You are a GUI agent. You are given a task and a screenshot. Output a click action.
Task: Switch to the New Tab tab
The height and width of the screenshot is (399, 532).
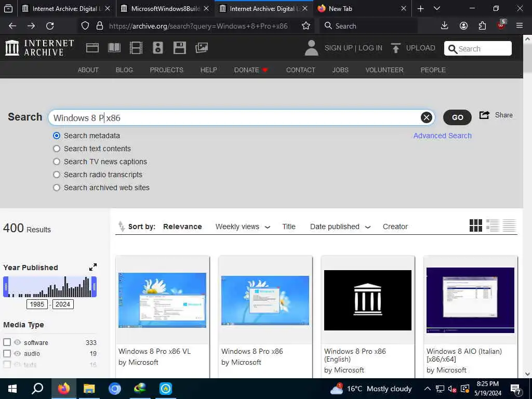click(x=362, y=8)
